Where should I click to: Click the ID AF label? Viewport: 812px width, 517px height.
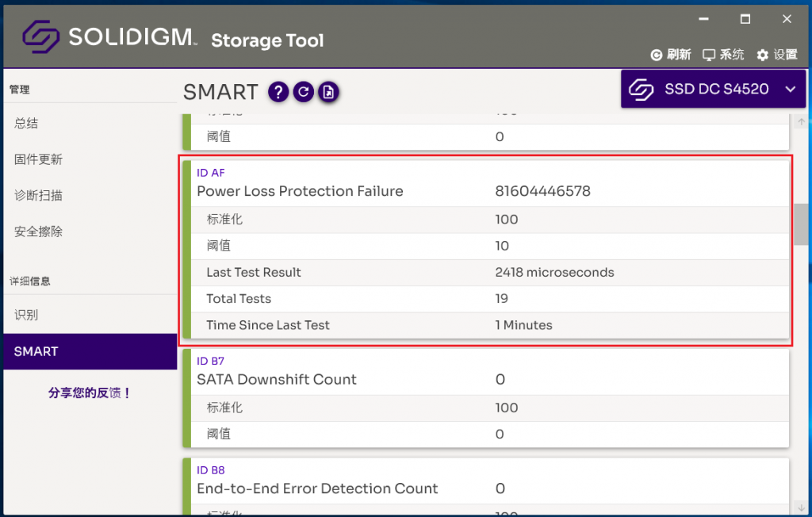211,173
